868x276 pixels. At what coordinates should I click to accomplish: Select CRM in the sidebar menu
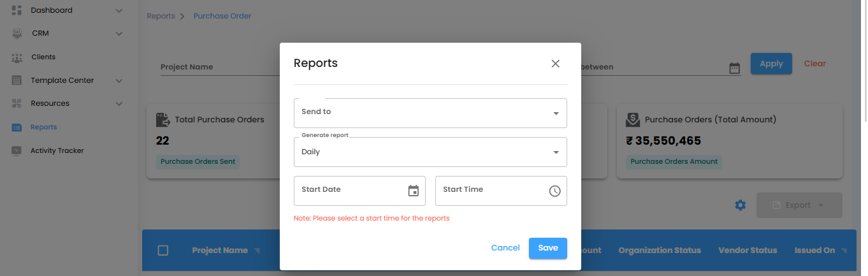pyautogui.click(x=40, y=33)
